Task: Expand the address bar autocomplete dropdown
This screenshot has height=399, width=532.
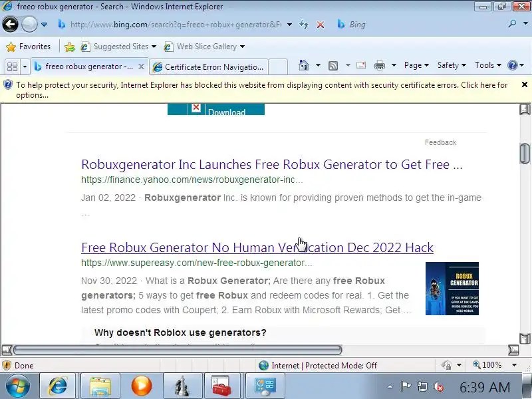Action: point(289,25)
